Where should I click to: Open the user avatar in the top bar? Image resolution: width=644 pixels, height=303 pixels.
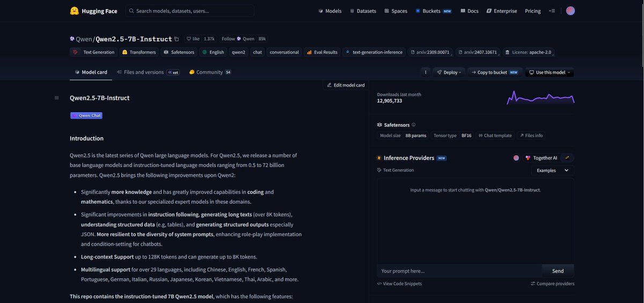(x=570, y=11)
